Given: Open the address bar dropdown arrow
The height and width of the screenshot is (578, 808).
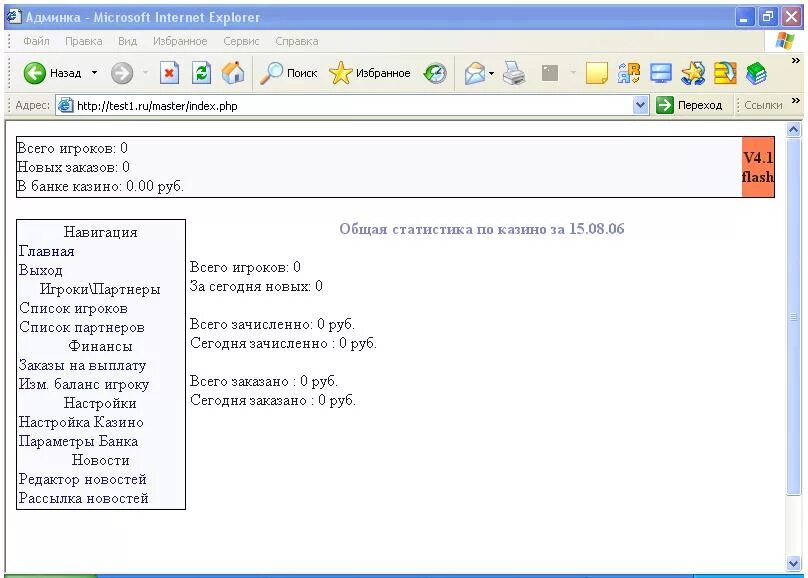Looking at the screenshot, I should tap(640, 105).
